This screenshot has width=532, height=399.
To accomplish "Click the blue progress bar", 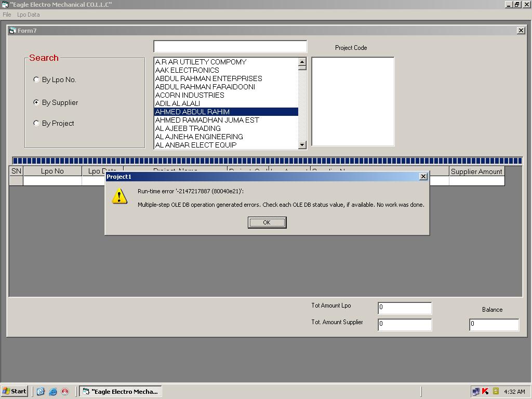I will click(268, 161).
